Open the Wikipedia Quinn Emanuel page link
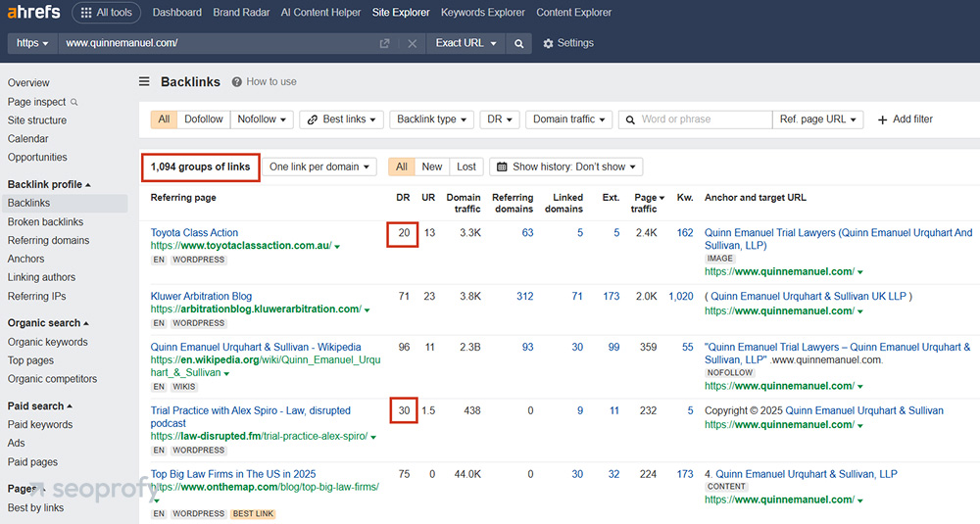 coord(256,348)
